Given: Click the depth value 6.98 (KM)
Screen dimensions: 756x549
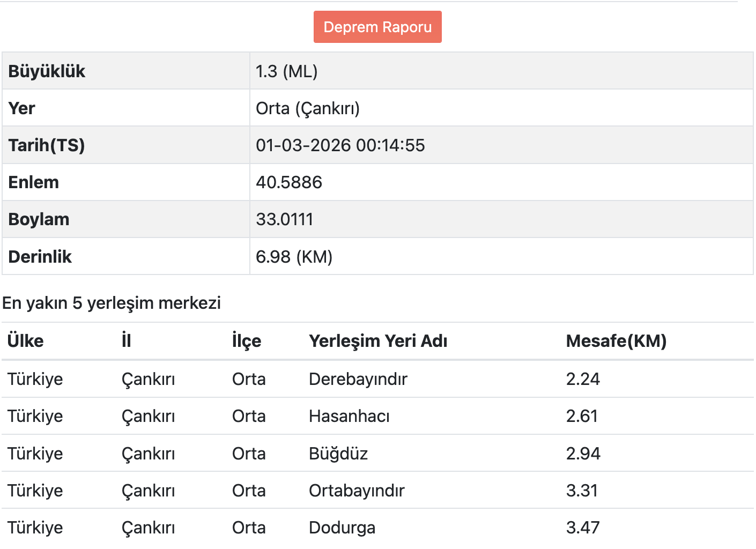Looking at the screenshot, I should coord(294,257).
